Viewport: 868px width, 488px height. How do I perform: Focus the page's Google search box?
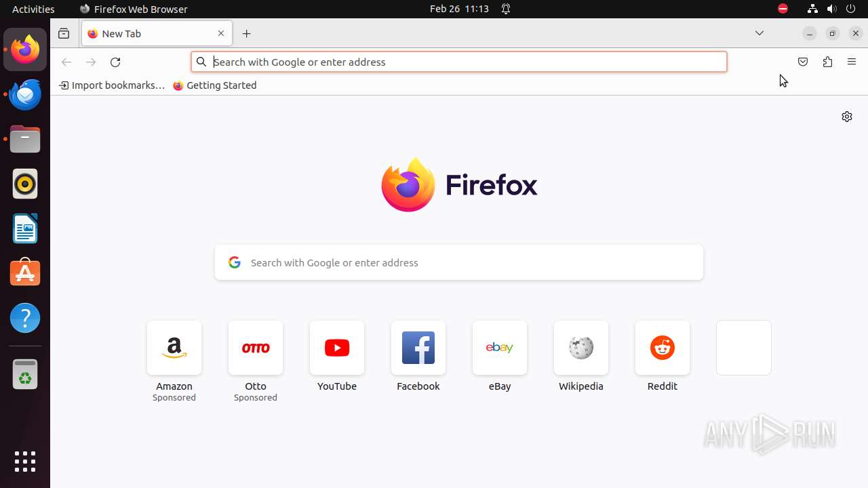459,262
